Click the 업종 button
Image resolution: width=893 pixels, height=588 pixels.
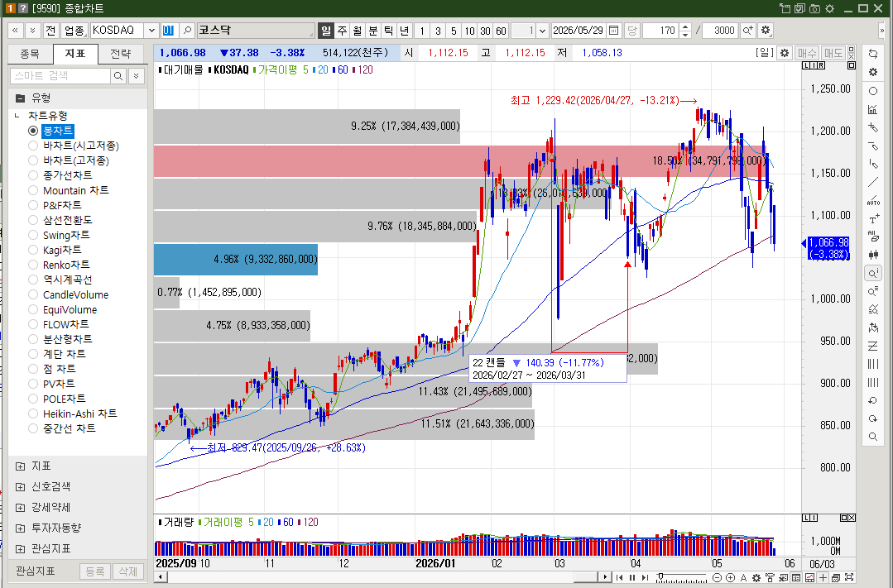pyautogui.click(x=74, y=30)
